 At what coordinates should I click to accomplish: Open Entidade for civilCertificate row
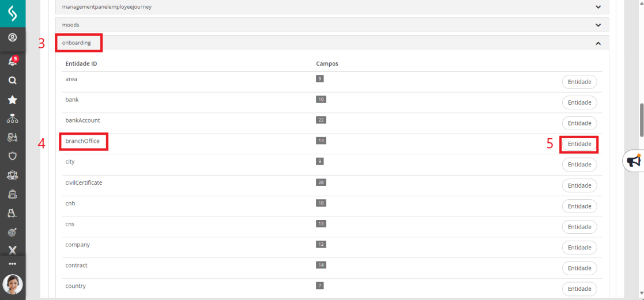pyautogui.click(x=579, y=185)
